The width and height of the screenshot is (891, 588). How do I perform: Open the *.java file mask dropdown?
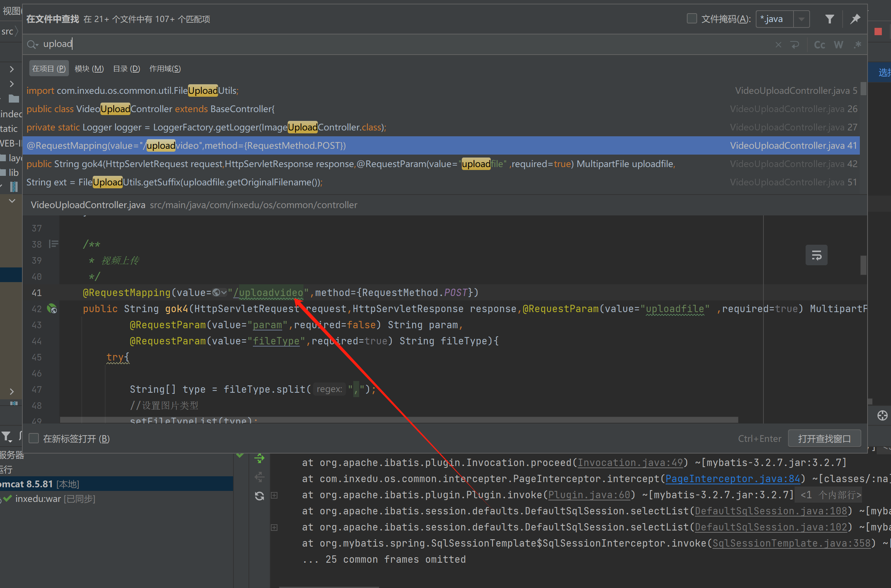tap(801, 19)
